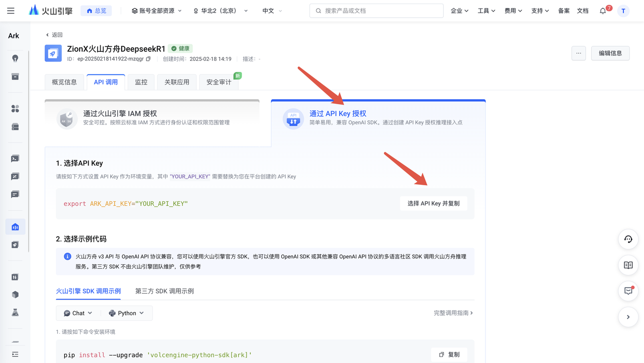Open the 中文 language dropdown
The width and height of the screenshot is (644, 363).
tap(272, 11)
